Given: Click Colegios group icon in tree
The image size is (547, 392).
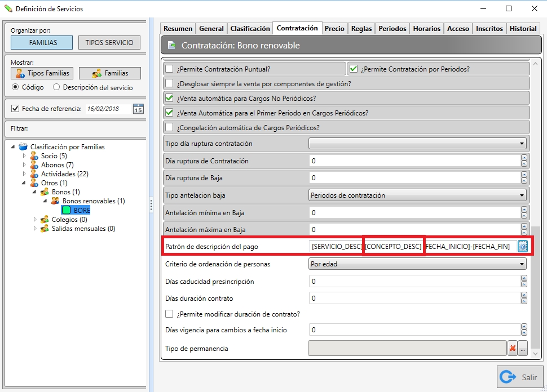Looking at the screenshot, I should click(45, 220).
